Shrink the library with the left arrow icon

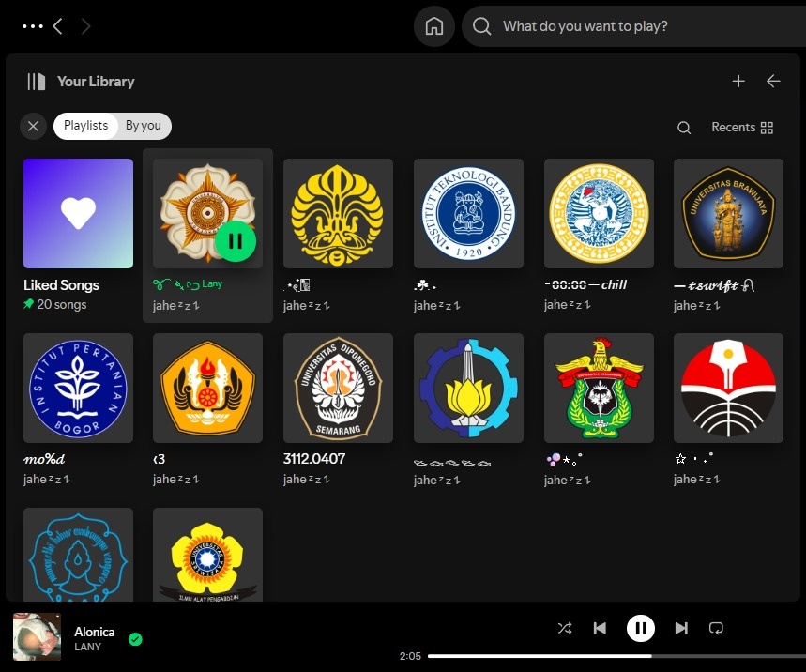[x=773, y=82]
